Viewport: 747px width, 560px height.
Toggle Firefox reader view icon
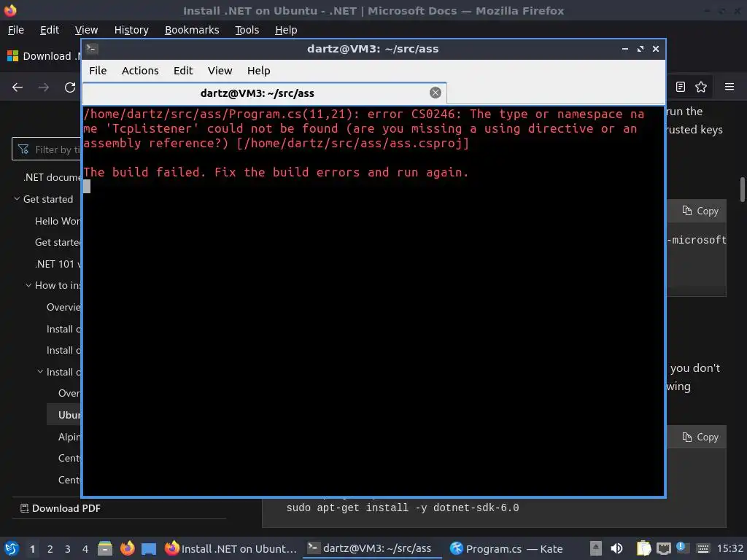(681, 87)
